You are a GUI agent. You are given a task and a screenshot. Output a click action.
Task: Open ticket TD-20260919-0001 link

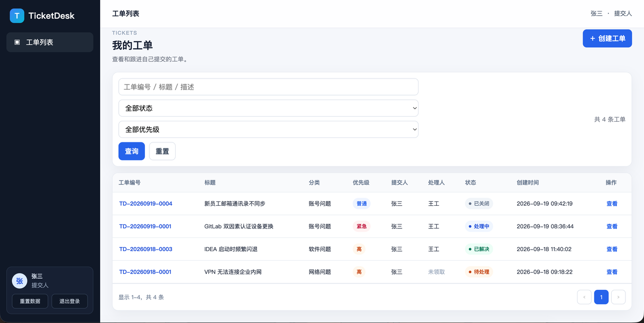[x=145, y=226]
